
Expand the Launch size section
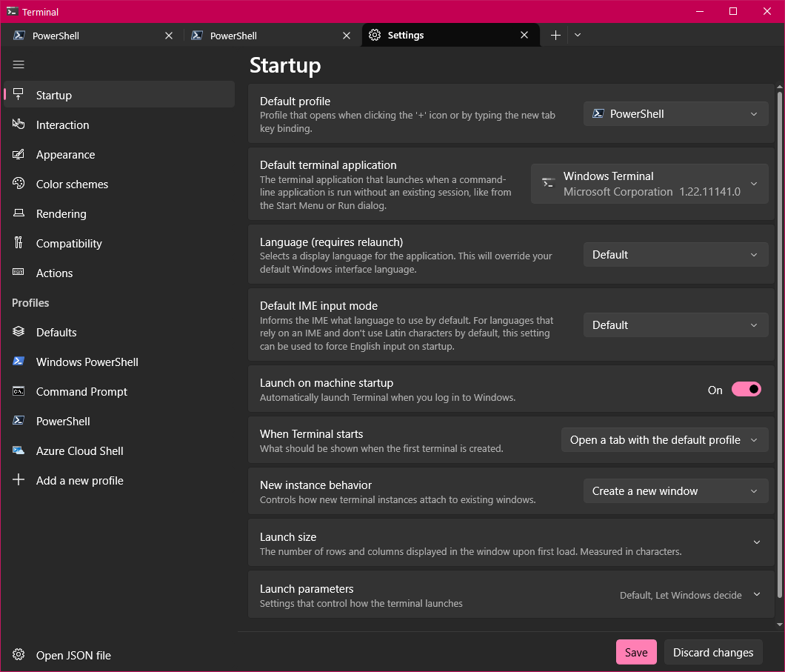coord(511,543)
